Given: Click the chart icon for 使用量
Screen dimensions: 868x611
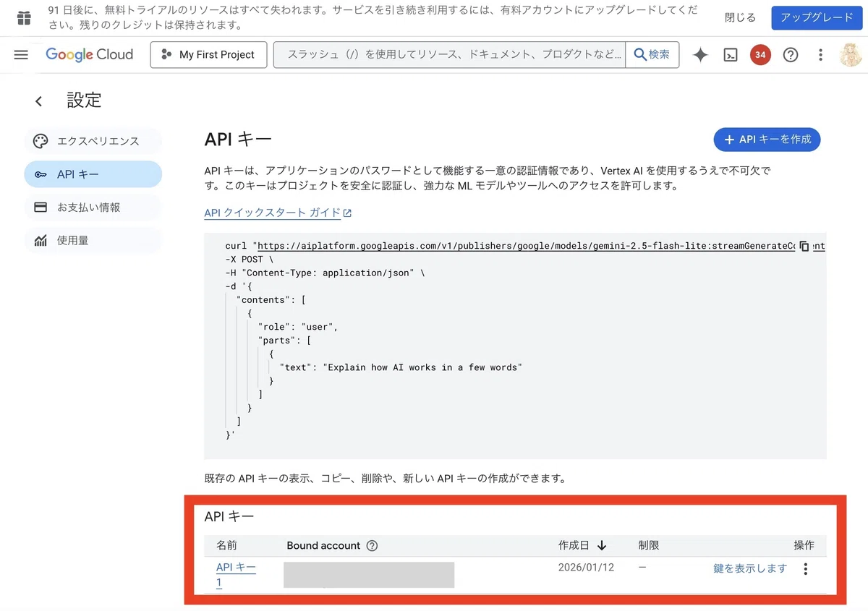Looking at the screenshot, I should (x=41, y=241).
